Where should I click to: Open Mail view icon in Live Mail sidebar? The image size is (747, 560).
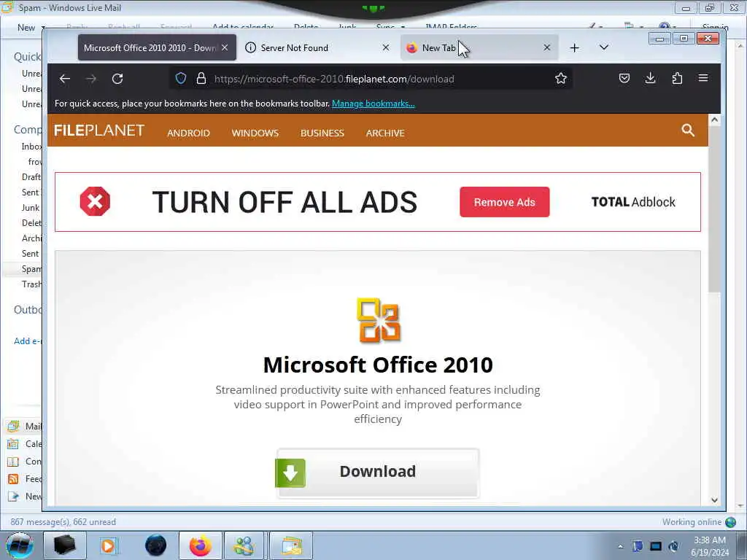point(13,426)
